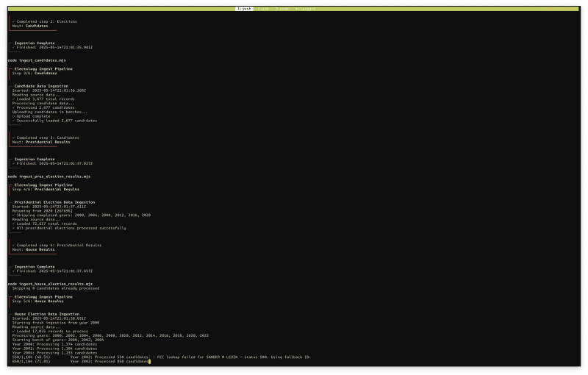
Task: Click 'Presidential Election Data Ingestion' heading
Action: click(54, 202)
